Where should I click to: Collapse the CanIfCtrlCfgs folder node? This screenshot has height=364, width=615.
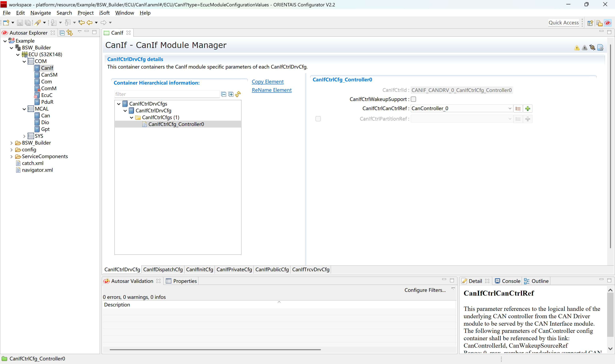coord(131,118)
